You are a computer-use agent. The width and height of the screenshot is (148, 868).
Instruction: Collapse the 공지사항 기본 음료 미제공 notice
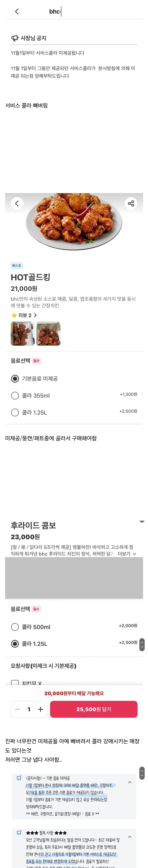[x=130, y=782]
